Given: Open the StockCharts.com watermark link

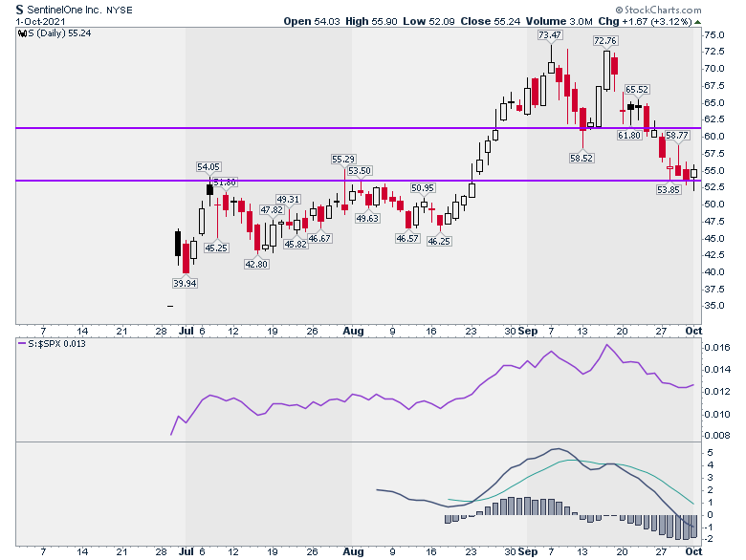Looking at the screenshot, I should click(x=658, y=10).
